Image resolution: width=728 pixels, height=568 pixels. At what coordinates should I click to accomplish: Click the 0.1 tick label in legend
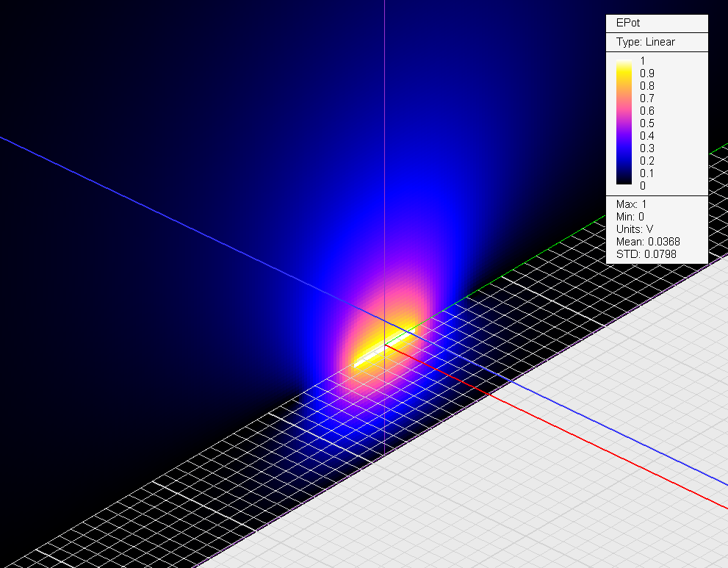point(646,173)
